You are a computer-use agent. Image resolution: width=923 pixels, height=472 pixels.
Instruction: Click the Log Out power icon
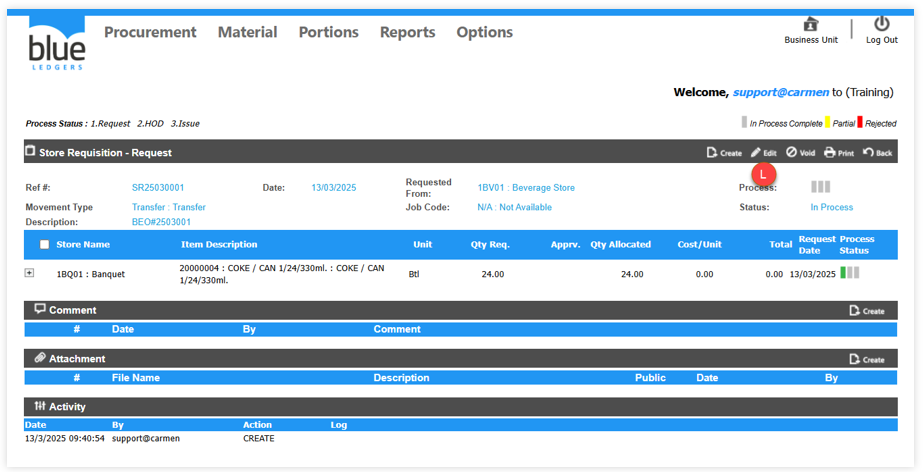[x=881, y=24]
